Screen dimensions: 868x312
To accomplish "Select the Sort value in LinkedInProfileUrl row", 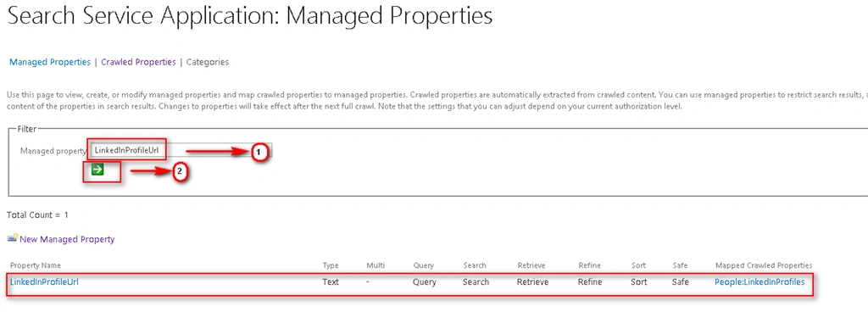I will [639, 282].
